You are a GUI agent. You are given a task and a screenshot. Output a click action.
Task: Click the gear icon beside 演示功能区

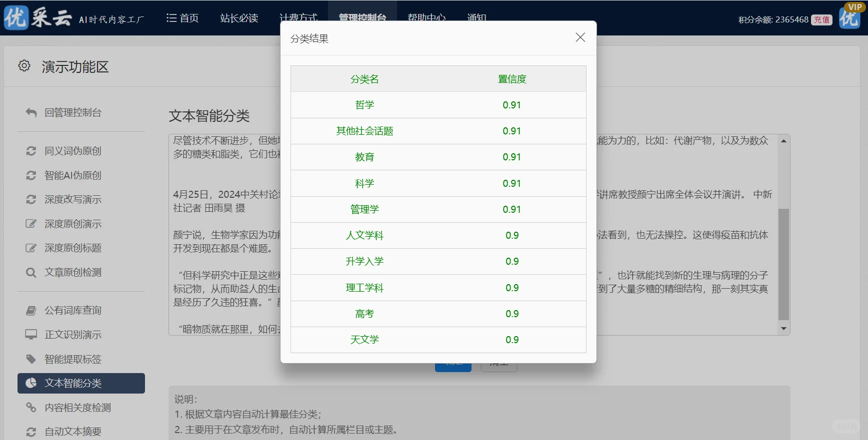(x=24, y=65)
